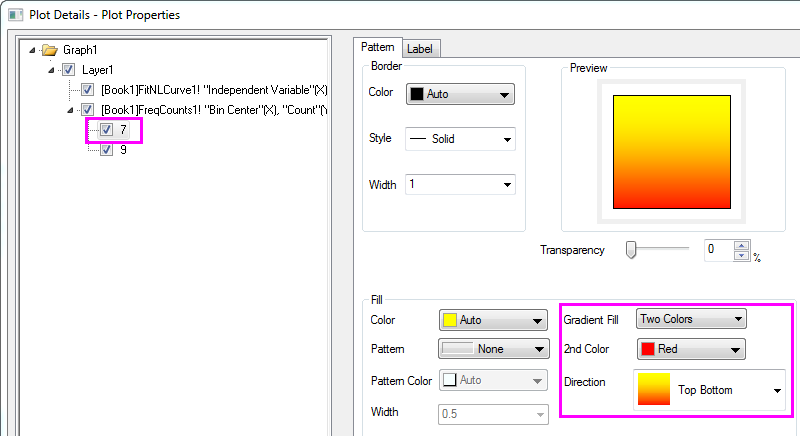800x436 pixels.
Task: Click the Transparency percent value field
Action: click(718, 250)
